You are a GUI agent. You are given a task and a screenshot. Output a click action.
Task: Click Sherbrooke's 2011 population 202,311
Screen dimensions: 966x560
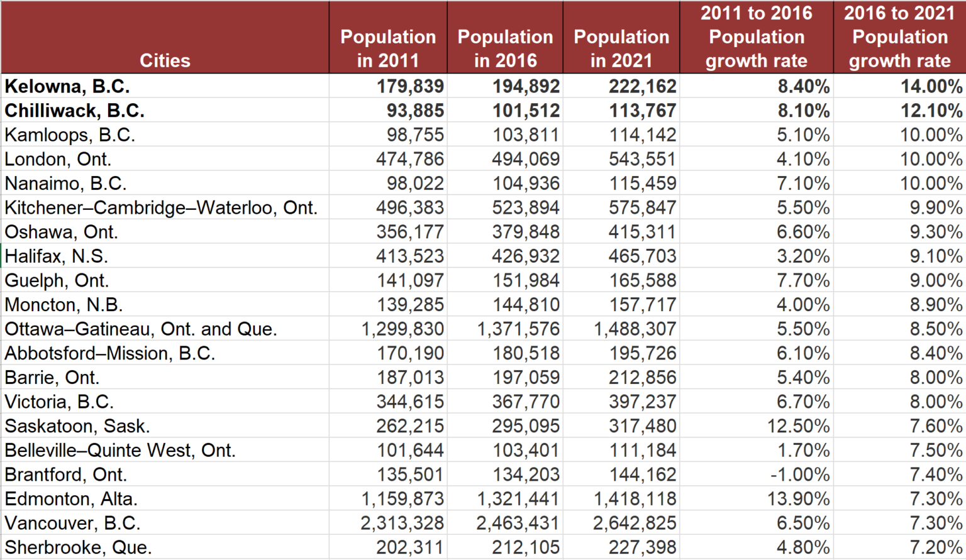pyautogui.click(x=388, y=547)
